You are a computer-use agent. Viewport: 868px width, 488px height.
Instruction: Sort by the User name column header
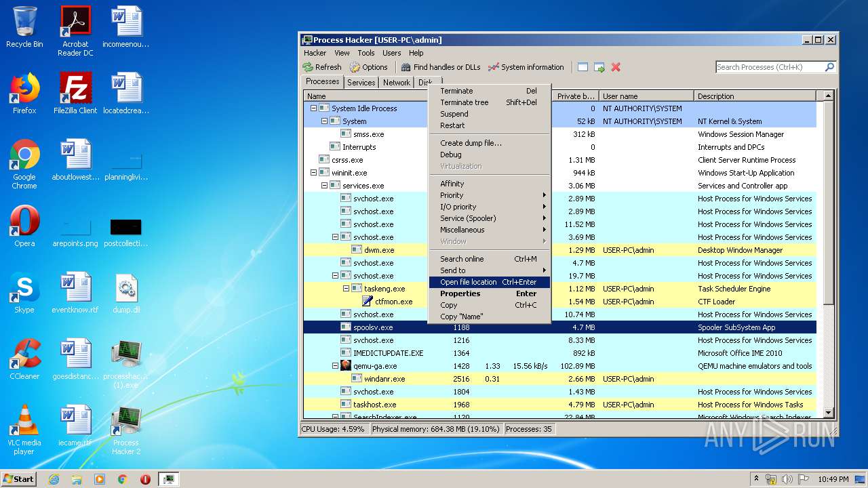(x=646, y=96)
